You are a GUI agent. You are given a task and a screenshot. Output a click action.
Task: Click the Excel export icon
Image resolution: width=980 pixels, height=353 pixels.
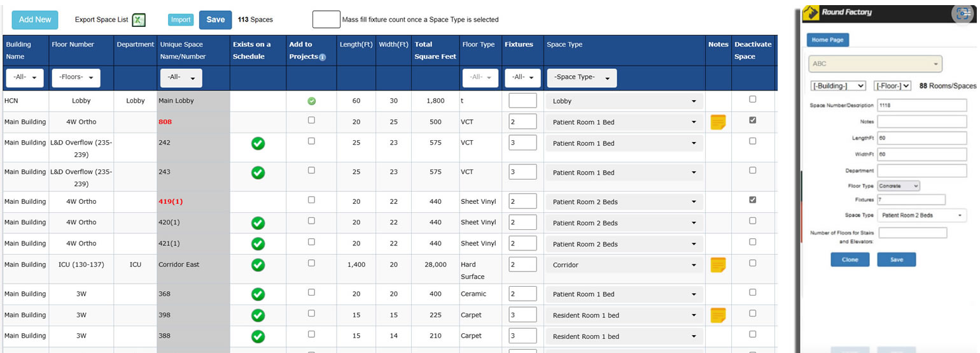point(139,20)
